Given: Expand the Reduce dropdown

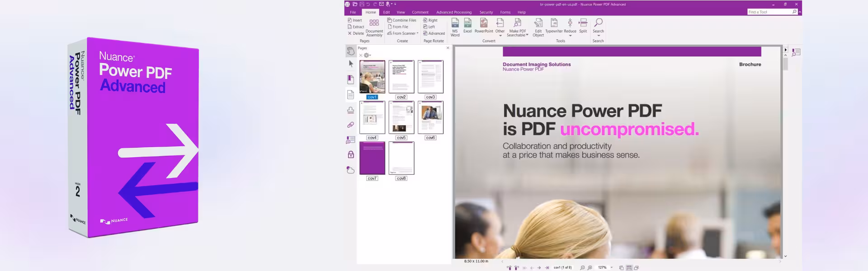Looking at the screenshot, I should pos(570,36).
